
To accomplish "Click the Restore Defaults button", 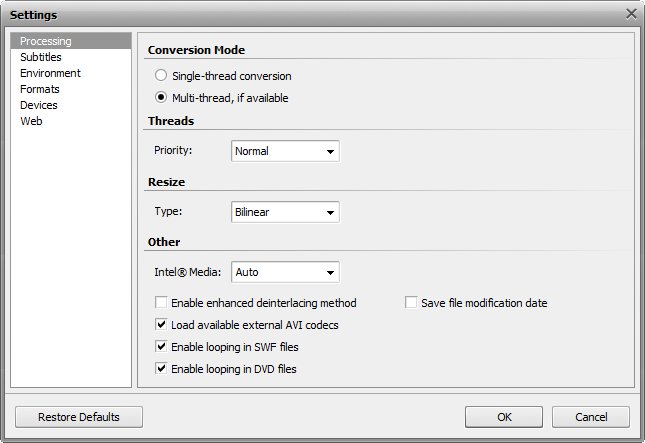I will pos(79,417).
